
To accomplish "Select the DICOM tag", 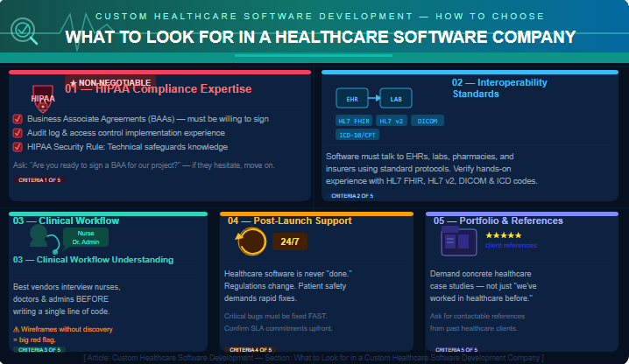I will (428, 121).
